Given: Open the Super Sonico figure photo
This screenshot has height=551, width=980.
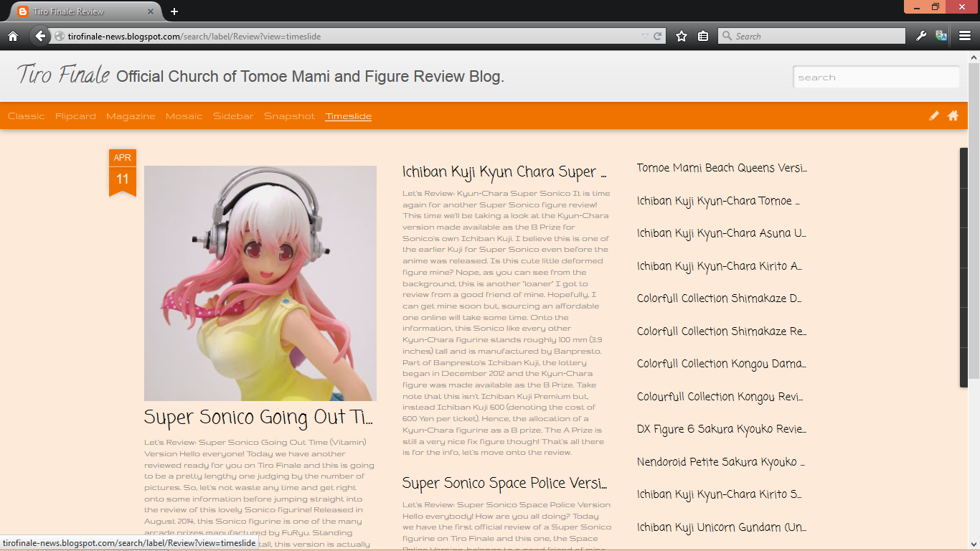Looking at the screenshot, I should pyautogui.click(x=260, y=283).
